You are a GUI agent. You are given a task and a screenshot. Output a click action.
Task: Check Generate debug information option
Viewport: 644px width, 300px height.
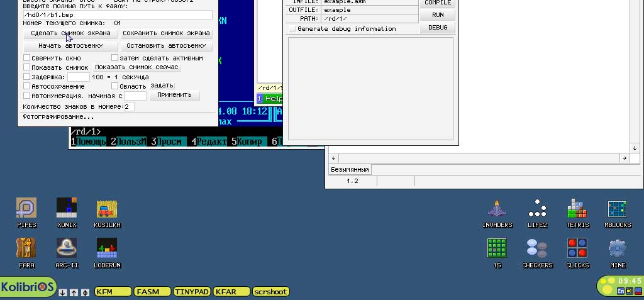click(292, 29)
